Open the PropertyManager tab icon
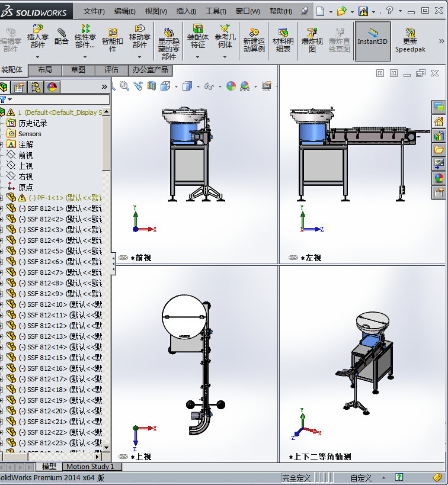The height and width of the screenshot is (485, 448). tap(18, 87)
